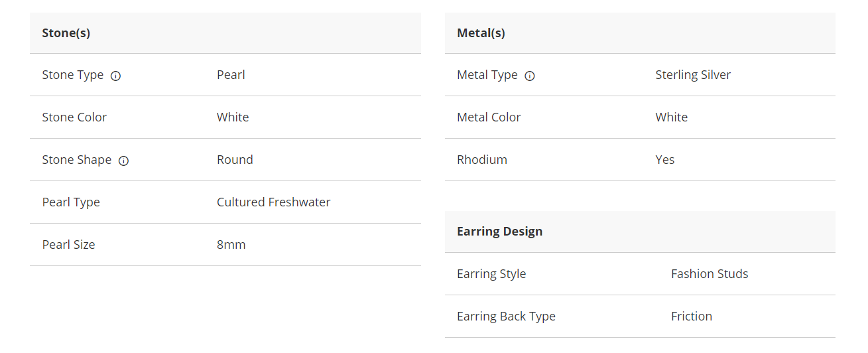Click the Sterling Silver value
The height and width of the screenshot is (353, 868).
click(x=692, y=75)
